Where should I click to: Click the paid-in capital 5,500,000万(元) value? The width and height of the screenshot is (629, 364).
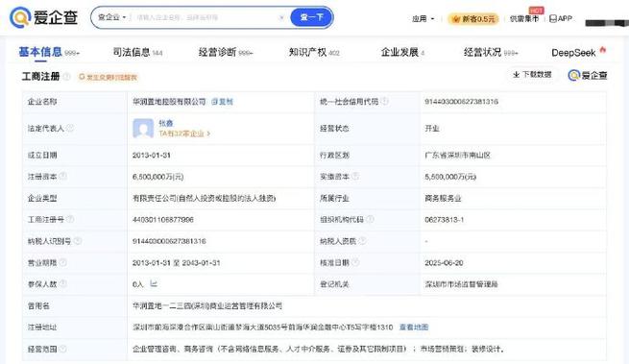click(450, 177)
